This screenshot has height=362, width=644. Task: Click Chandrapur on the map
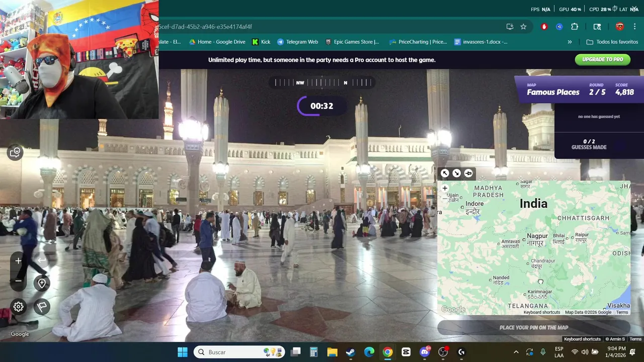543,263
